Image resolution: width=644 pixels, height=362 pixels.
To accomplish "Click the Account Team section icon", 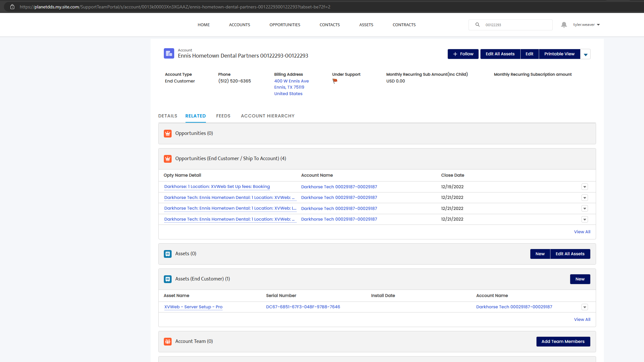I will point(168,342).
